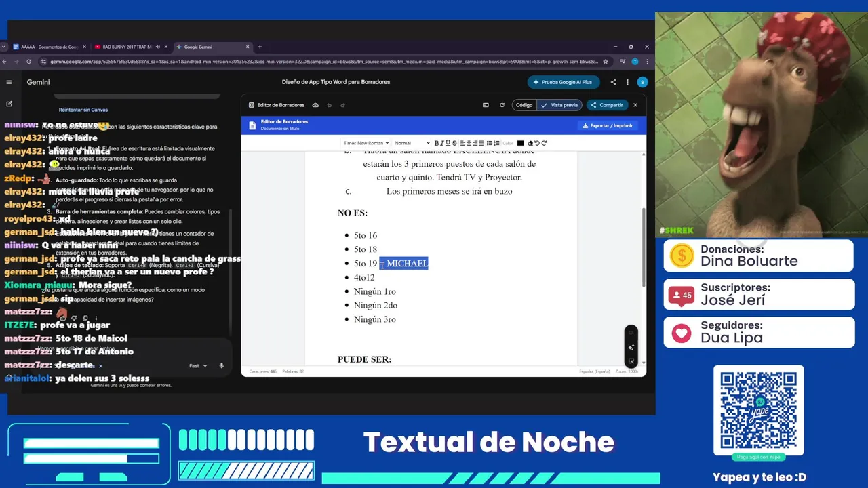Open Chrome tab search chevron
The width and height of the screenshot is (868, 488).
pos(3,47)
